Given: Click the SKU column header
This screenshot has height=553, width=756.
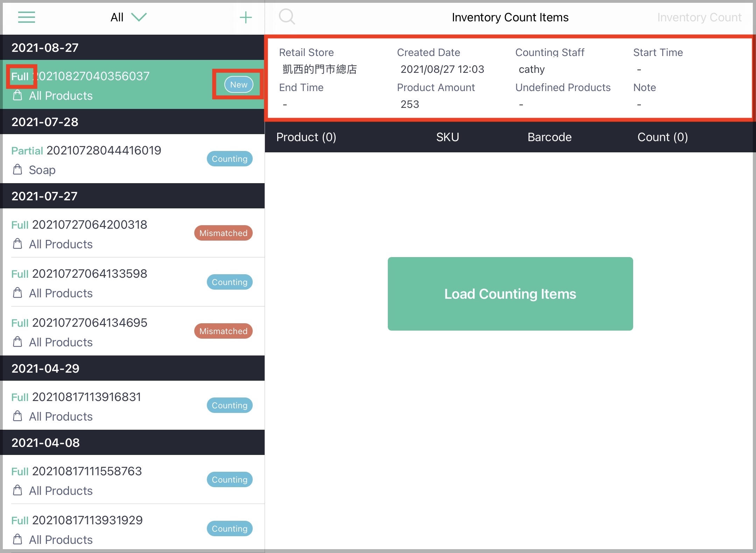Looking at the screenshot, I should pos(448,137).
